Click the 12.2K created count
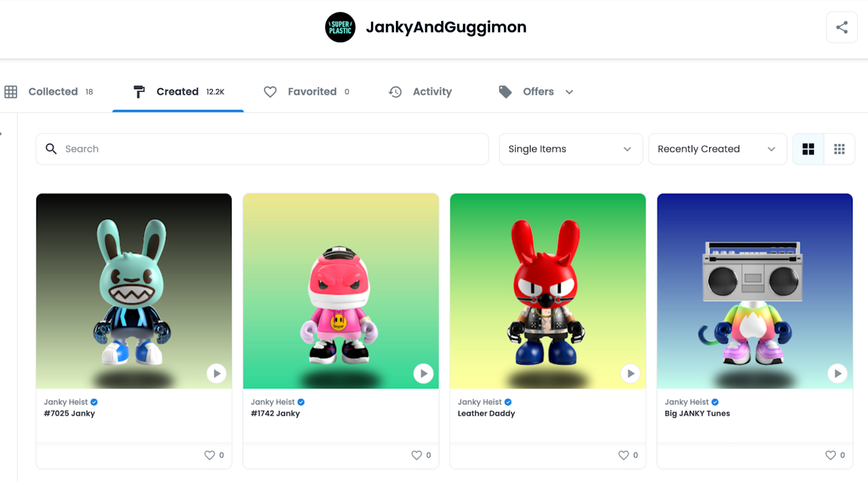 [x=215, y=92]
